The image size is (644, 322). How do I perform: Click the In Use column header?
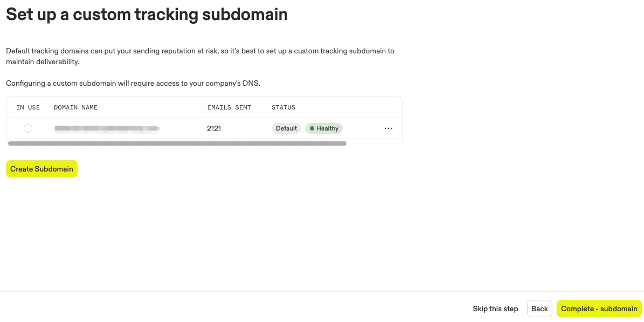point(28,107)
